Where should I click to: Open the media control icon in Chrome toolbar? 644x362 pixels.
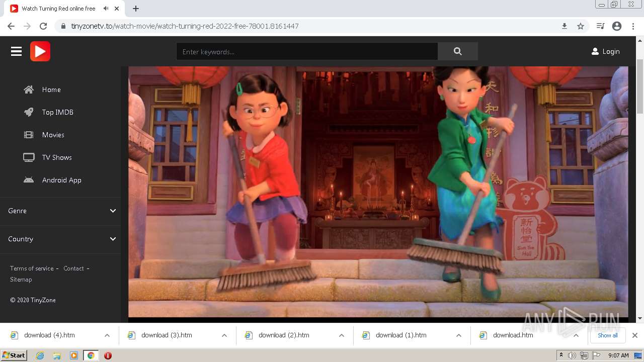click(600, 26)
